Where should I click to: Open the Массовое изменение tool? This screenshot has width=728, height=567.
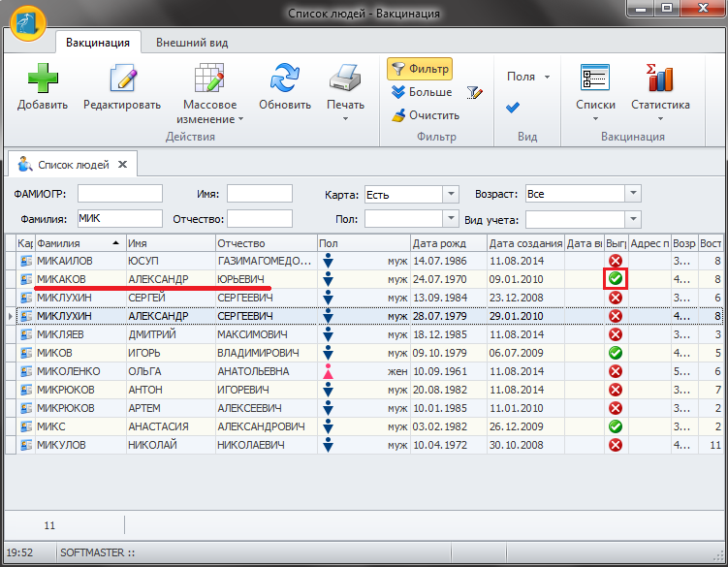[x=207, y=79]
